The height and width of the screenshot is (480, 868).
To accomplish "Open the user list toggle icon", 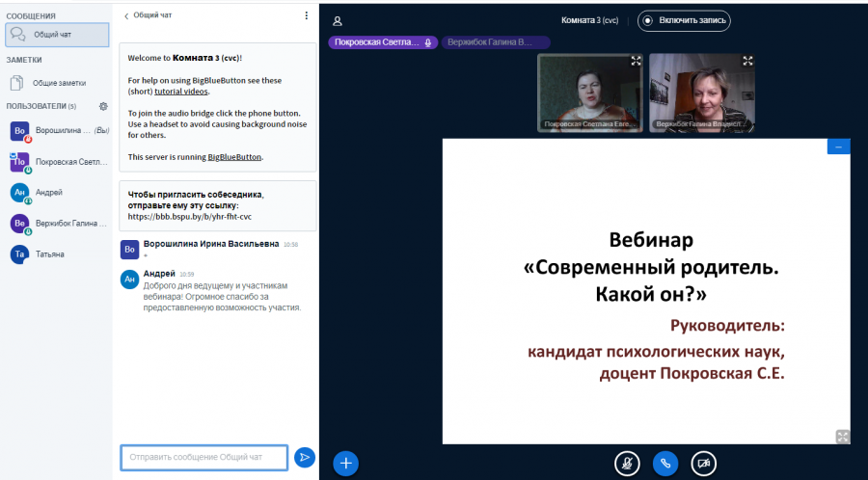I will pos(338,21).
